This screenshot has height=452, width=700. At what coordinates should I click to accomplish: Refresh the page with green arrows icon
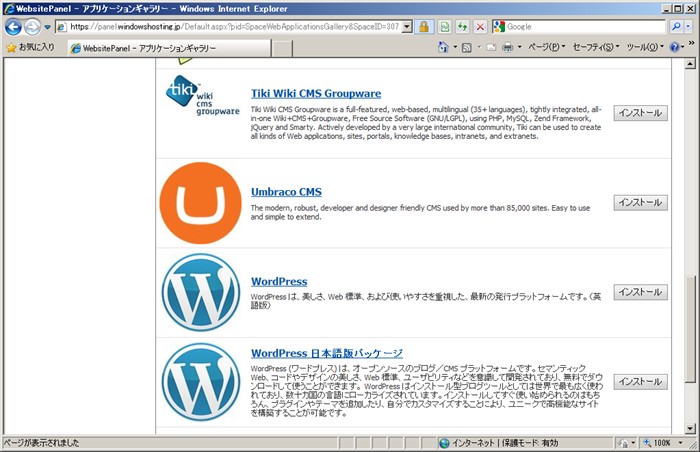tap(462, 27)
